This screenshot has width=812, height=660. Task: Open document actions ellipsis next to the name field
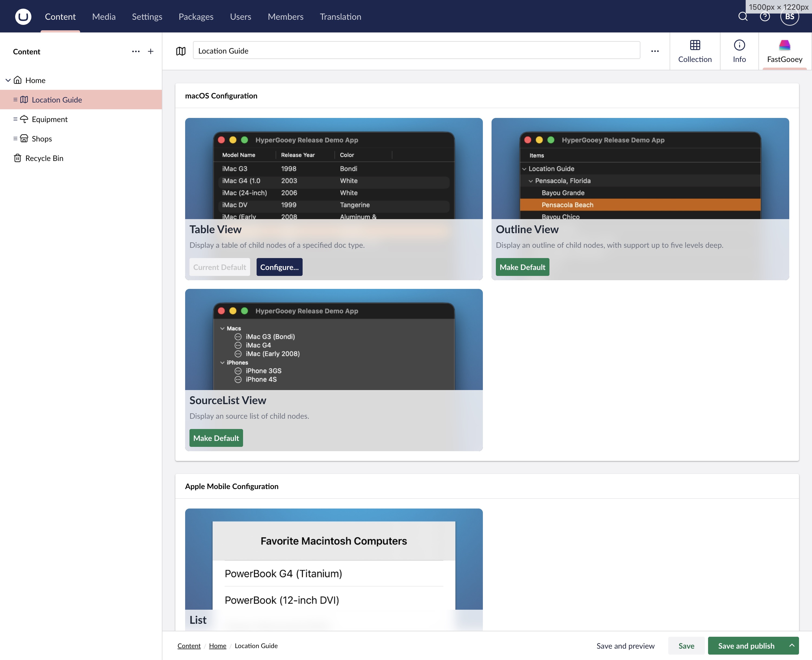pos(655,51)
